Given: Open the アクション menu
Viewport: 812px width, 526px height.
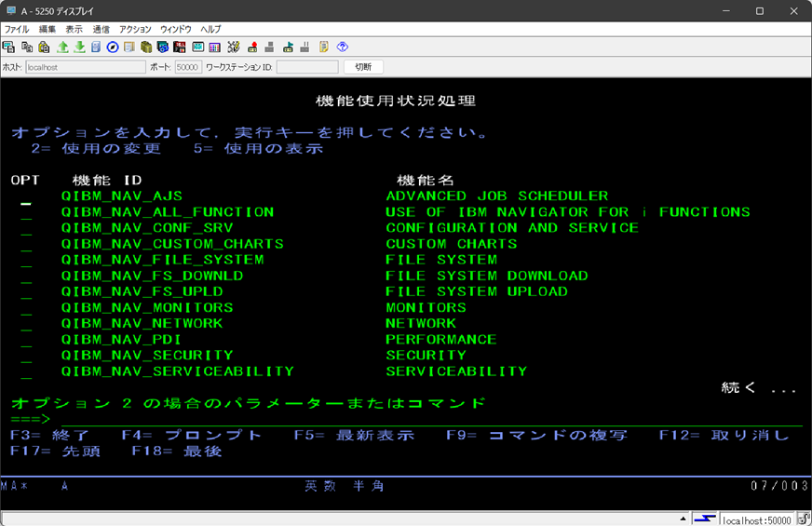Looking at the screenshot, I should pos(135,29).
